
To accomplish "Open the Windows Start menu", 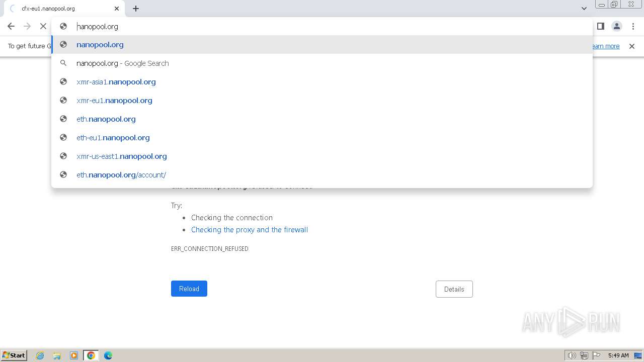I will click(x=14, y=355).
